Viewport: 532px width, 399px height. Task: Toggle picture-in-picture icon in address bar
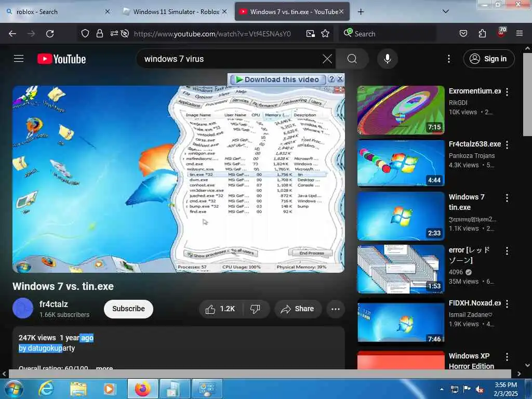(311, 34)
